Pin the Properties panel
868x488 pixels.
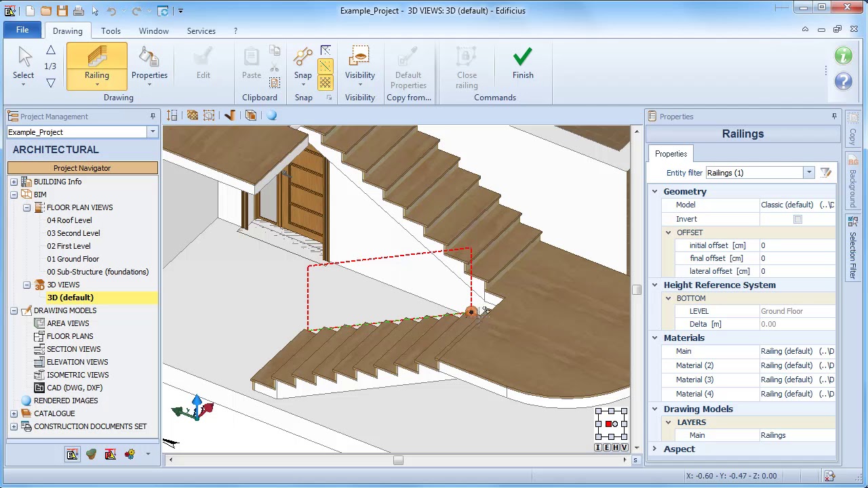pyautogui.click(x=834, y=117)
